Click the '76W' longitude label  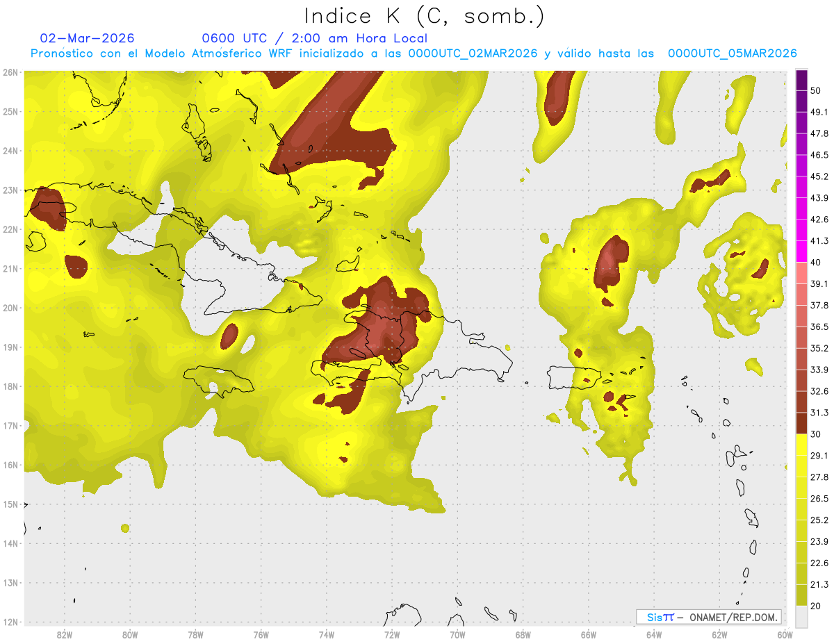coord(261,634)
